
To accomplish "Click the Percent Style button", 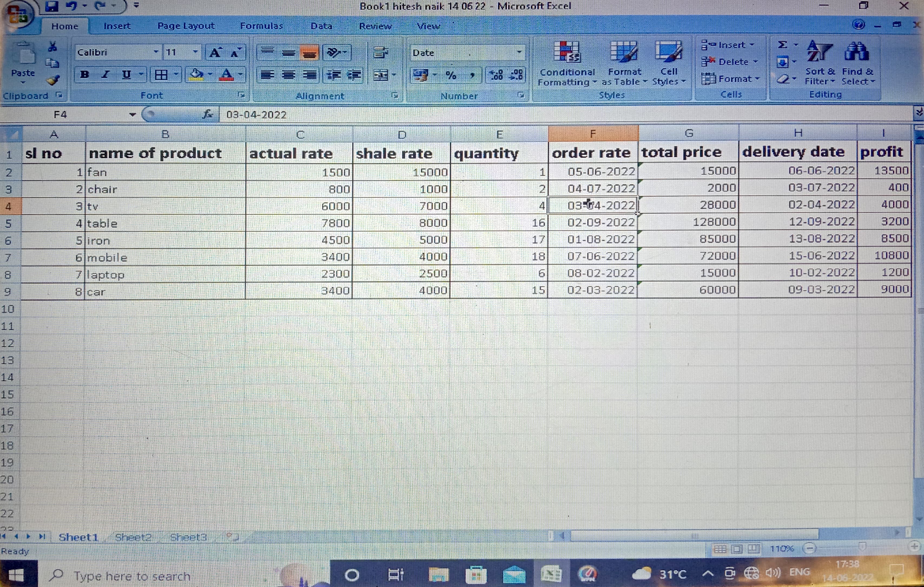I will (x=451, y=75).
